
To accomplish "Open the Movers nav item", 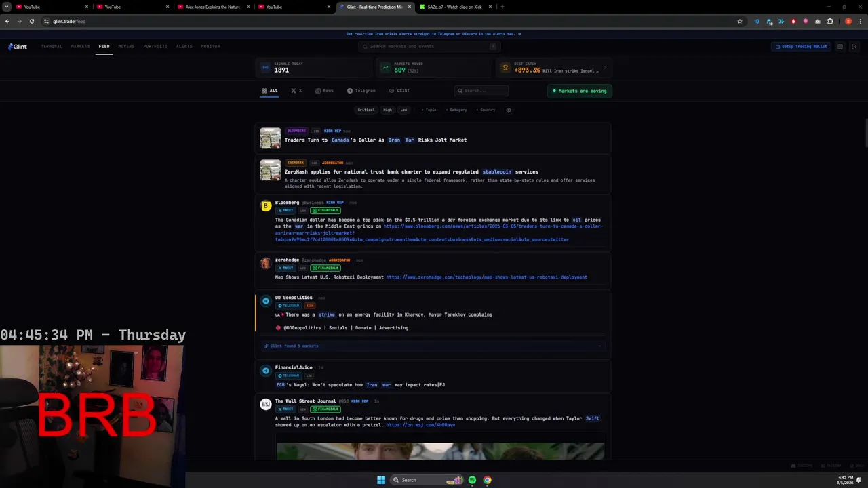I will (x=126, y=47).
